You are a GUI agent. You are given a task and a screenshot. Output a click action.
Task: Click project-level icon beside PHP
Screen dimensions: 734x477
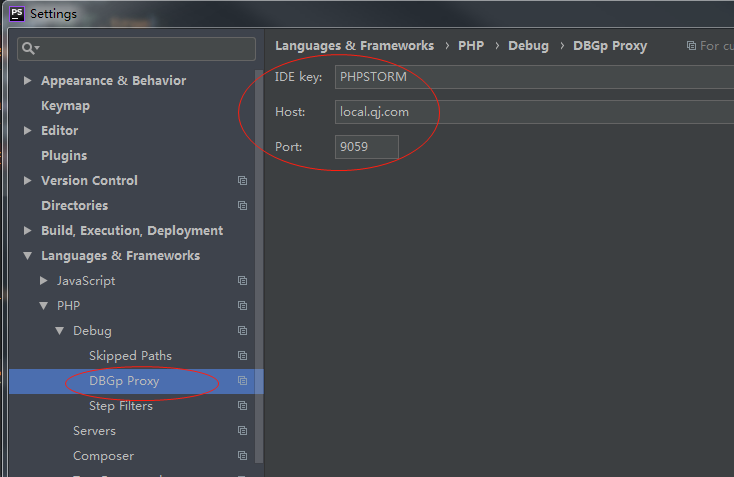pyautogui.click(x=242, y=306)
